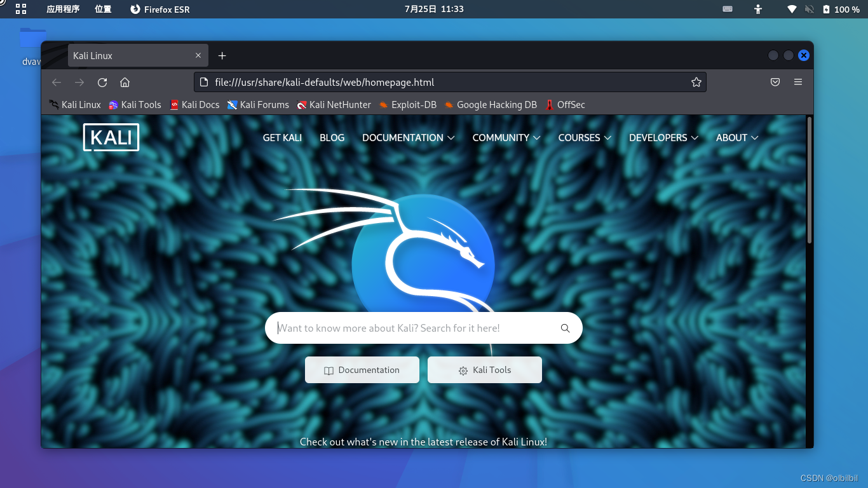Image resolution: width=868 pixels, height=488 pixels.
Task: Open the clock 7月25日 11:33
Action: tap(434, 9)
